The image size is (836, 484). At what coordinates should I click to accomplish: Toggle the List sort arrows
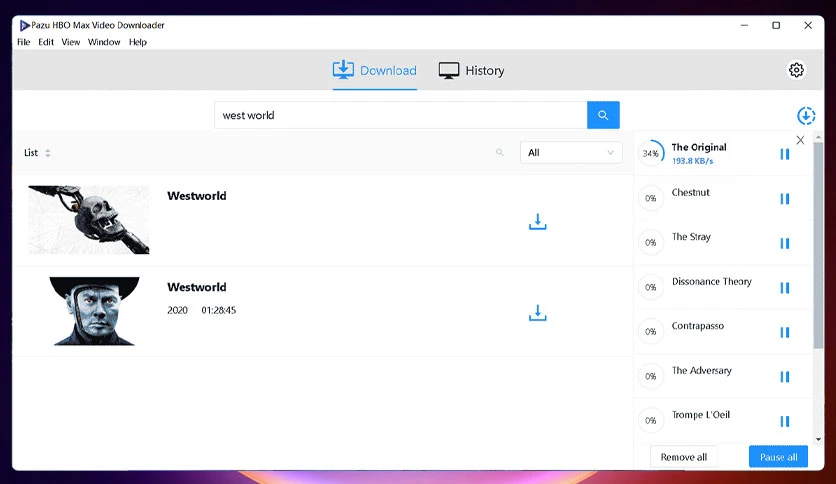pos(47,153)
